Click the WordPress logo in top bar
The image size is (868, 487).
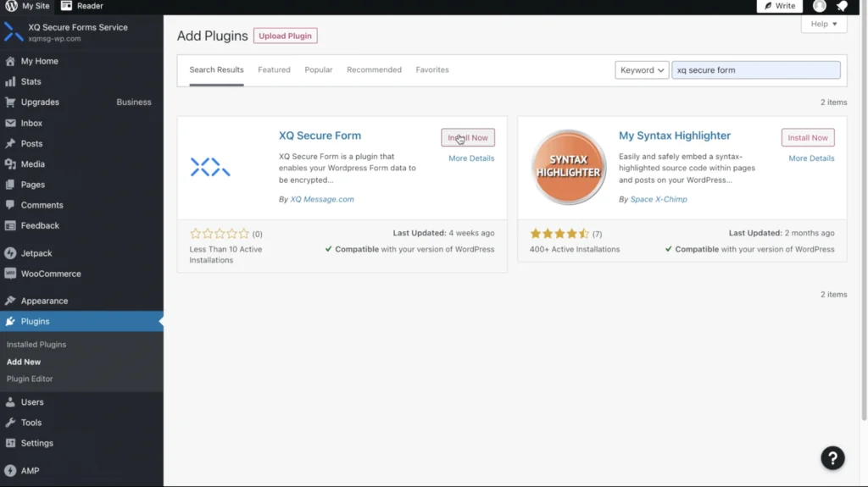(11, 6)
